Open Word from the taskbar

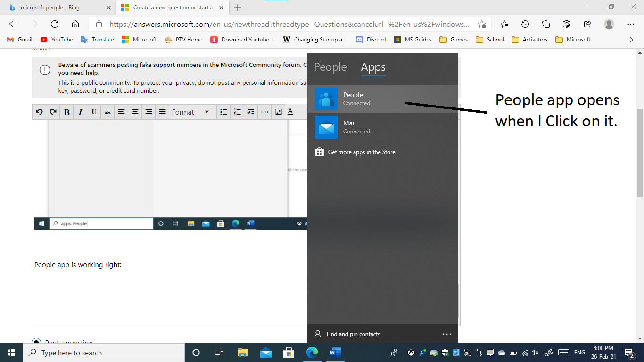pyautogui.click(x=335, y=353)
